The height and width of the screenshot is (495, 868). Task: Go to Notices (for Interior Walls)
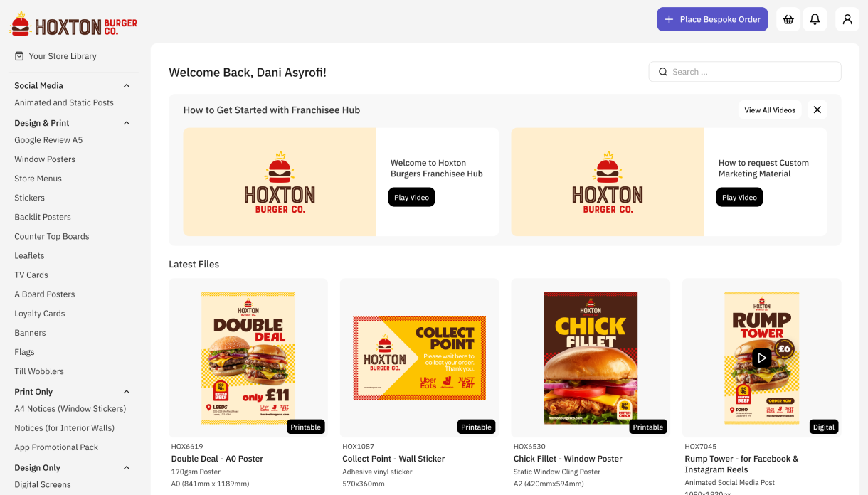point(65,428)
